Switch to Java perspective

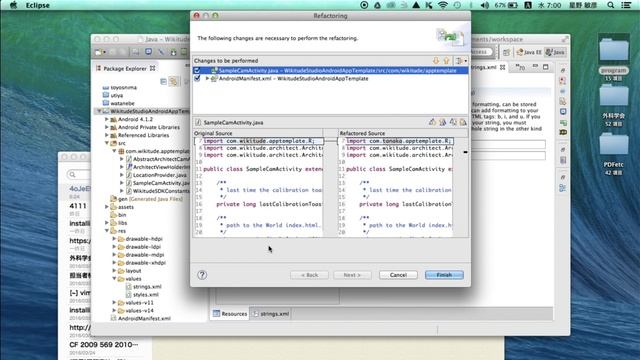[555, 52]
